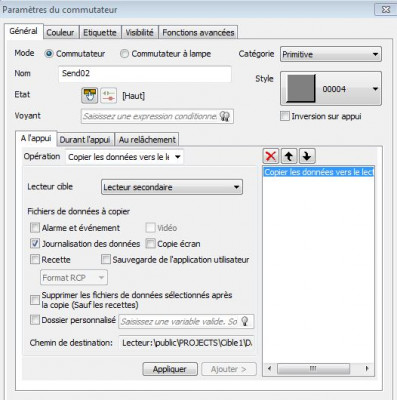This screenshot has width=397, height=400.
Task: Switch to the Couleur tab
Action: pos(60,33)
